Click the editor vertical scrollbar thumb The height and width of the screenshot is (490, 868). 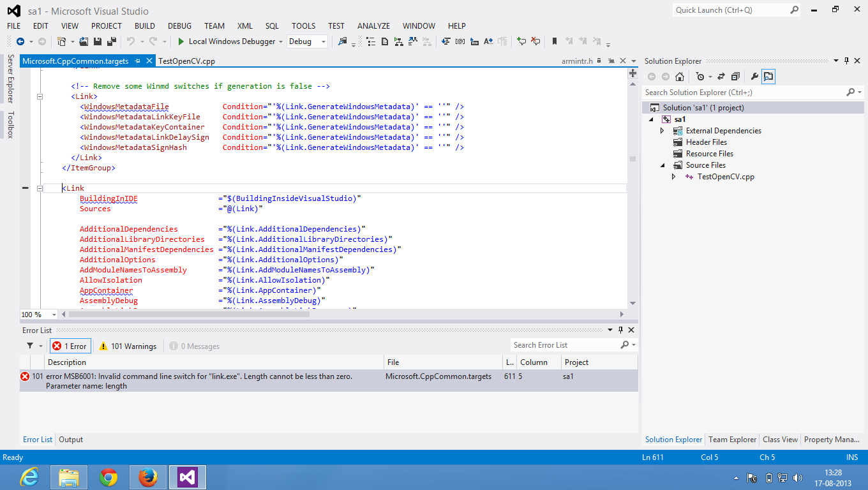[632, 159]
